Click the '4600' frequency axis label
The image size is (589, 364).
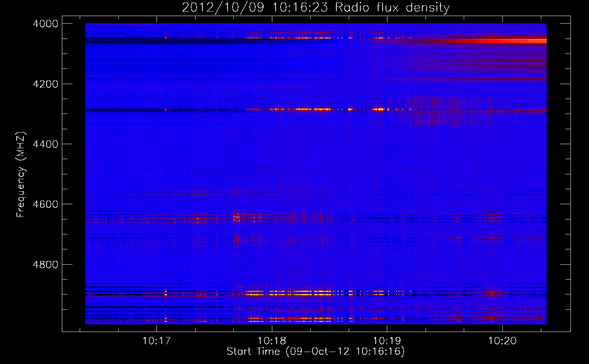coord(46,204)
